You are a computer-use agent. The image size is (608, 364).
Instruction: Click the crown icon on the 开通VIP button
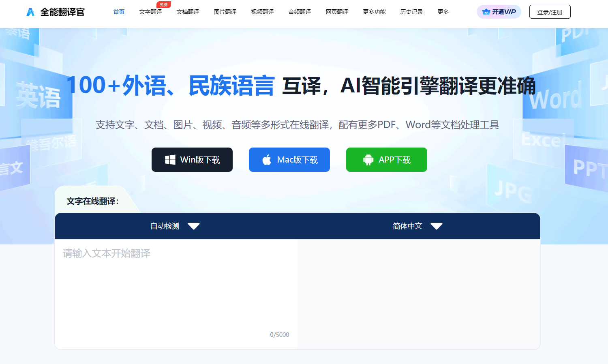(x=485, y=11)
